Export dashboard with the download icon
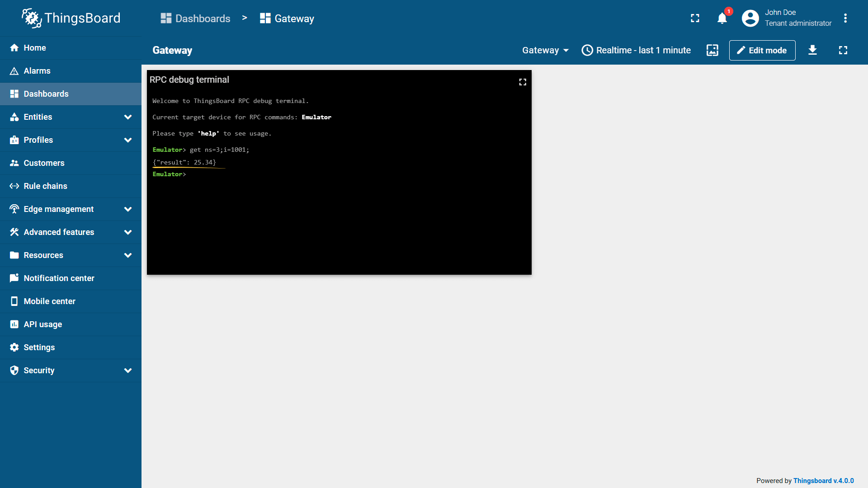Screen dimensions: 868x488 (812, 50)
